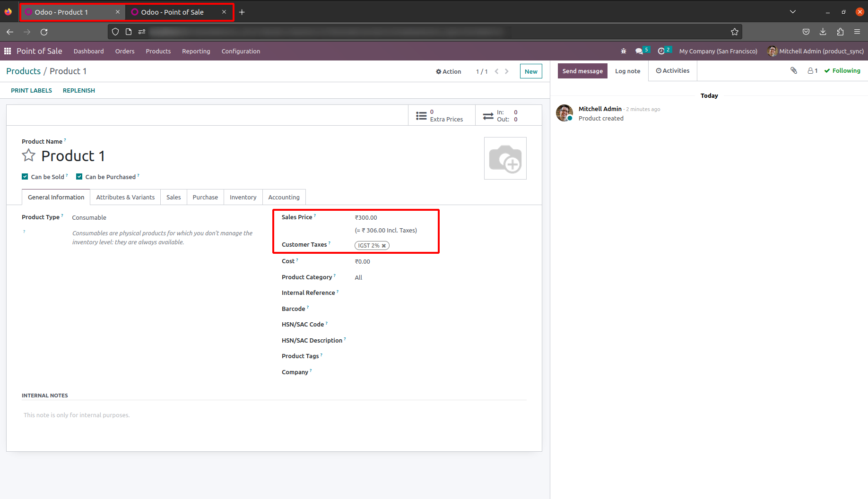
Task: Go back in browser history
Action: tap(10, 32)
